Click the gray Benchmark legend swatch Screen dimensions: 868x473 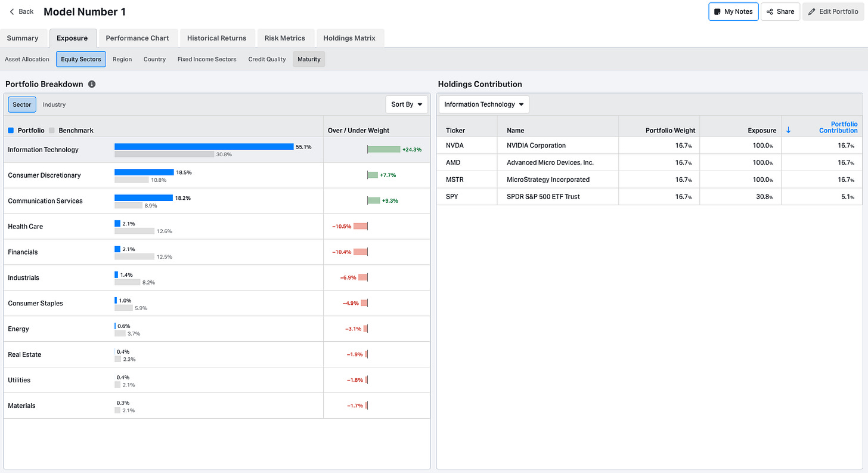(52, 130)
